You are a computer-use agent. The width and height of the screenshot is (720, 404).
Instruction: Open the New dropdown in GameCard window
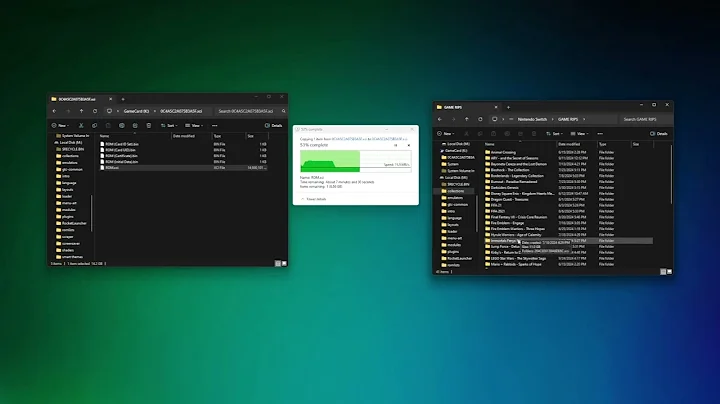pyautogui.click(x=60, y=125)
